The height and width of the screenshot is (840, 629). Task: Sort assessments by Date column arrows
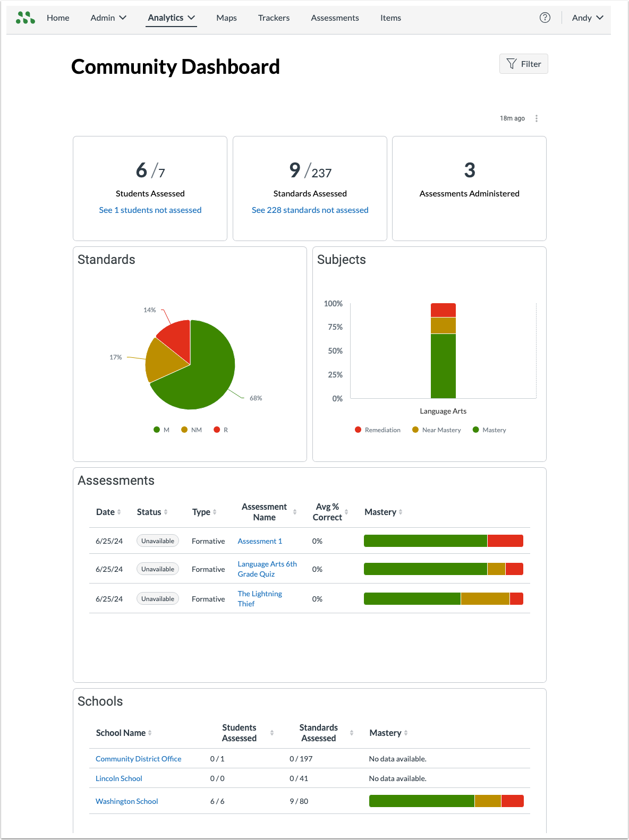click(119, 512)
